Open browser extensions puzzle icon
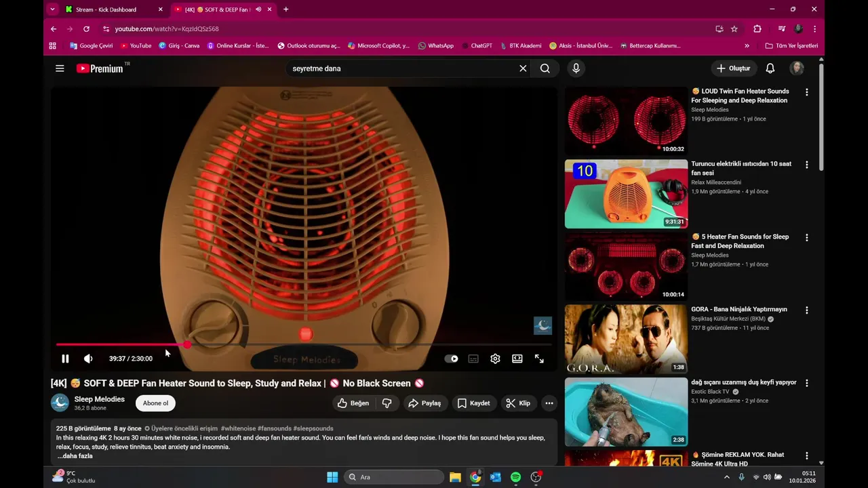Viewport: 868px width, 488px height. (757, 29)
